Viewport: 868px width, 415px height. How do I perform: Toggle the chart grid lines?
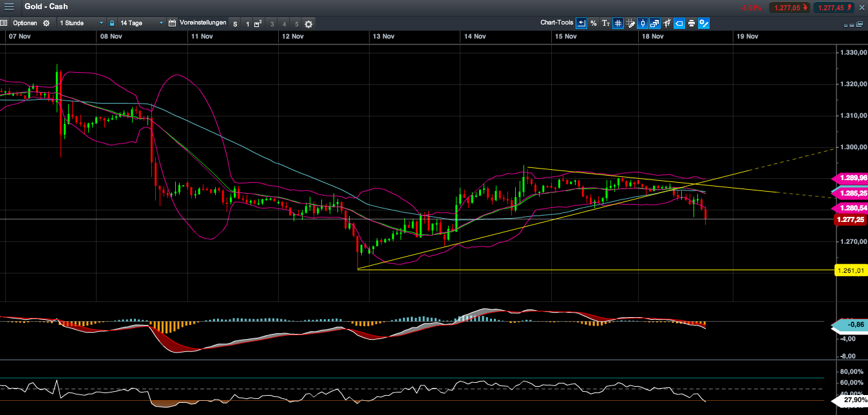(x=618, y=23)
